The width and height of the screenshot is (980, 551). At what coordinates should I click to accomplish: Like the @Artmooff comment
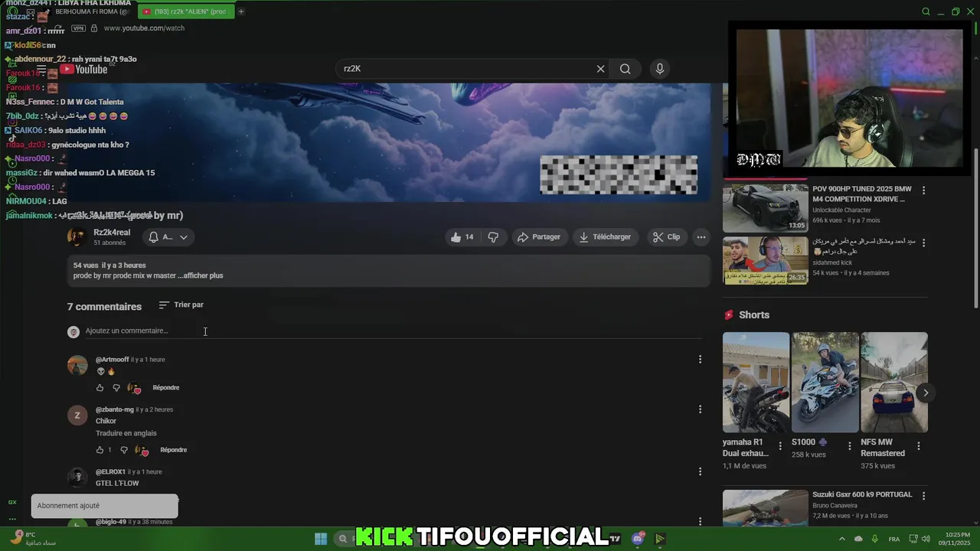tap(100, 388)
